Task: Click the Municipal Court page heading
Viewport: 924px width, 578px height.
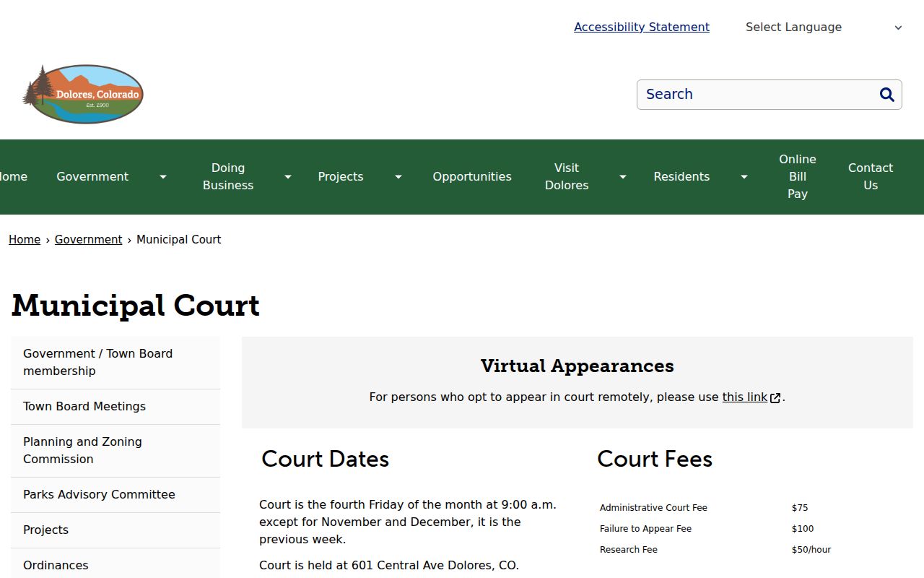Action: click(x=136, y=306)
